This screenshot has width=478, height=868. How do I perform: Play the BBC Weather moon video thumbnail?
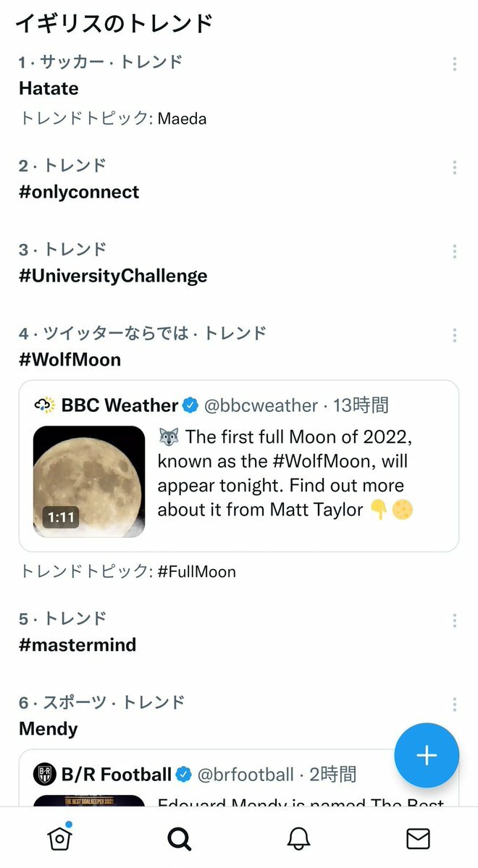pos(89,481)
